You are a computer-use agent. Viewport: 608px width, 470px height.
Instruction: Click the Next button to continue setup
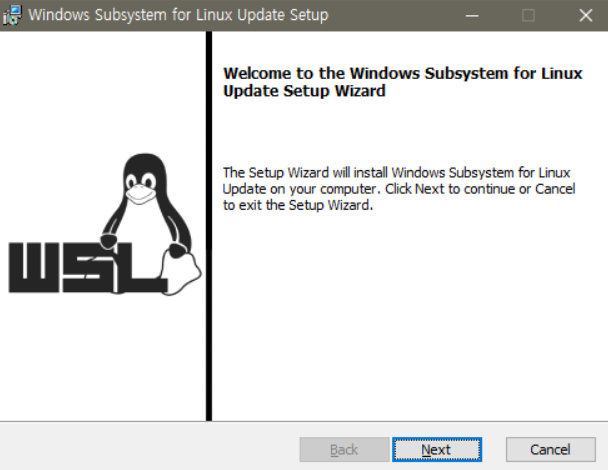[437, 449]
